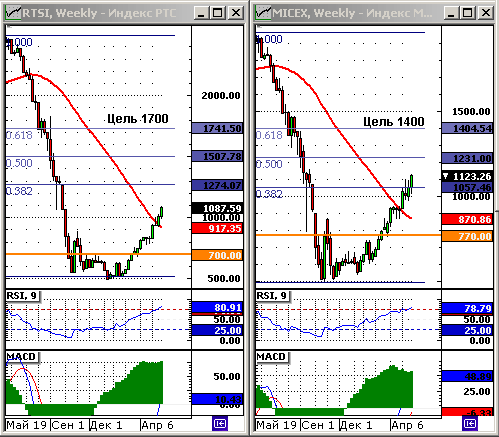The image size is (499, 437).
Task: Select the 'RSI, 9' label in RTSI window
Action: click(22, 296)
